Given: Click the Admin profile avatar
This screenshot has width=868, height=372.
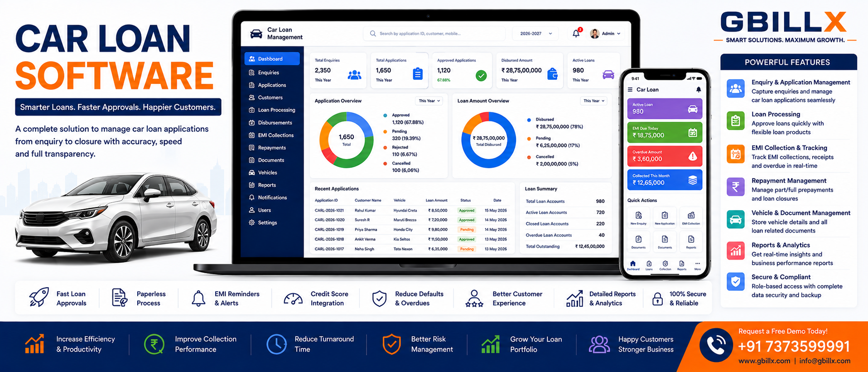Looking at the screenshot, I should pyautogui.click(x=595, y=34).
